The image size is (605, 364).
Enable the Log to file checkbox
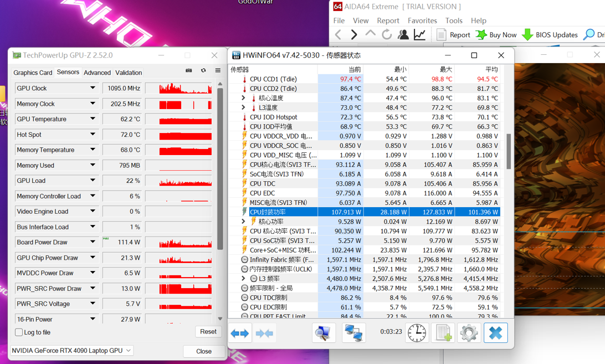click(19, 332)
